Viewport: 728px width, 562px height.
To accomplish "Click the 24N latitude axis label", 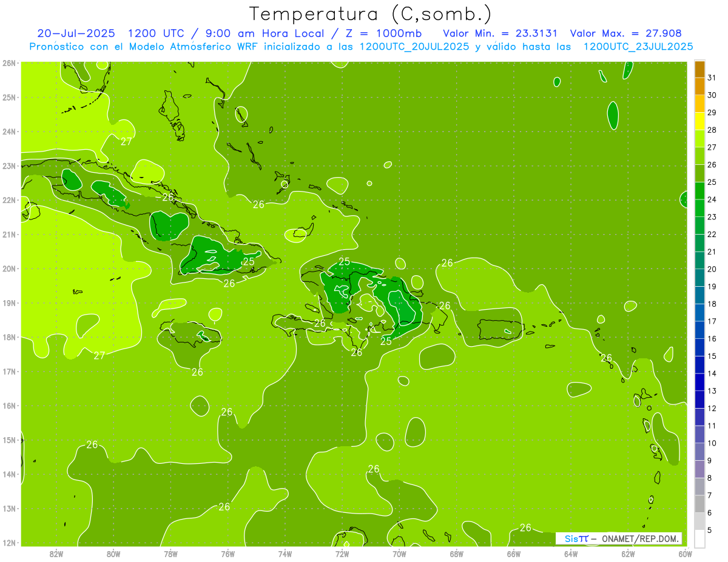I will click(8, 132).
